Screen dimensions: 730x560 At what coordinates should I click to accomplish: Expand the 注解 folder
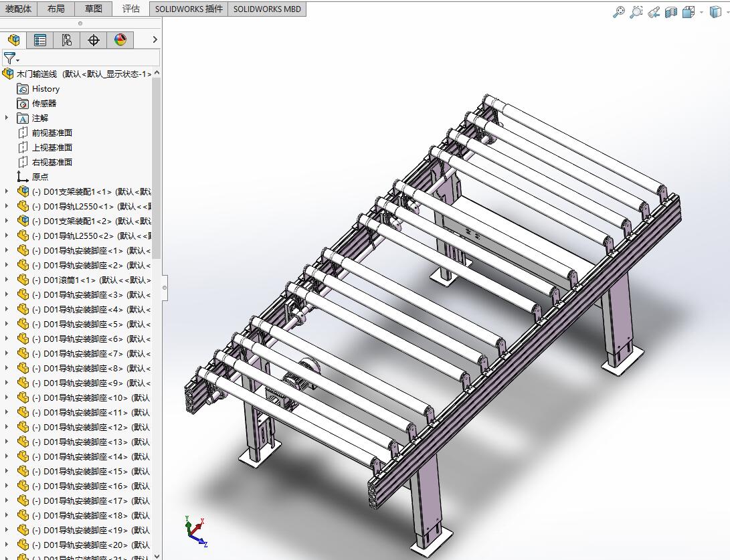(7, 118)
